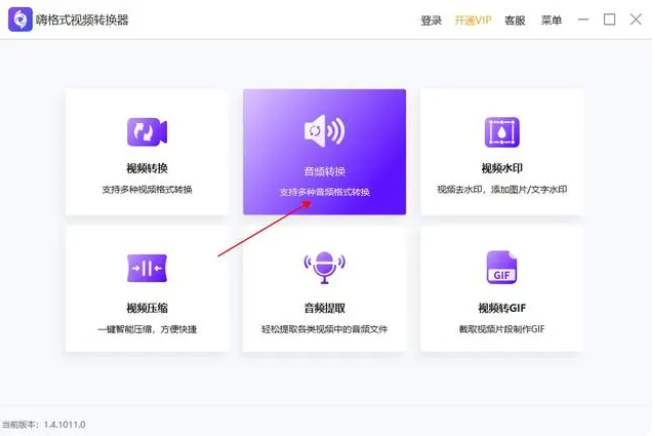Open the 音频提取 microphone icon

pos(324,268)
